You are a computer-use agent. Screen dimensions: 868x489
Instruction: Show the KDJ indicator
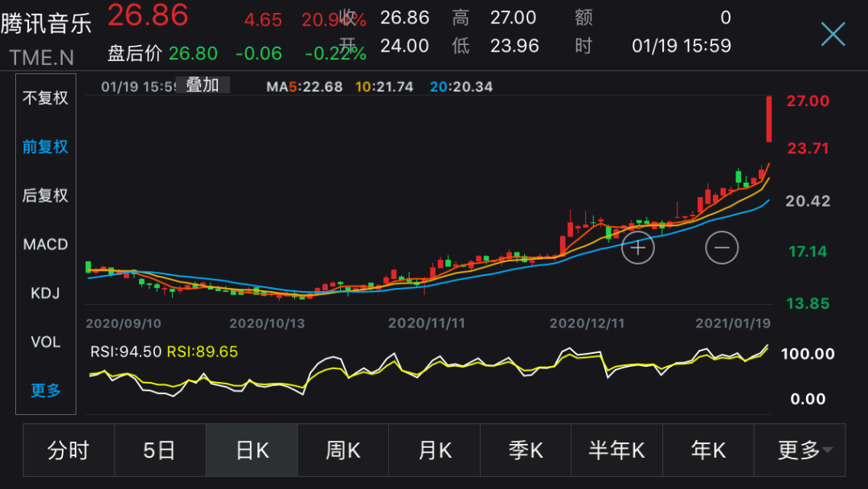45,293
